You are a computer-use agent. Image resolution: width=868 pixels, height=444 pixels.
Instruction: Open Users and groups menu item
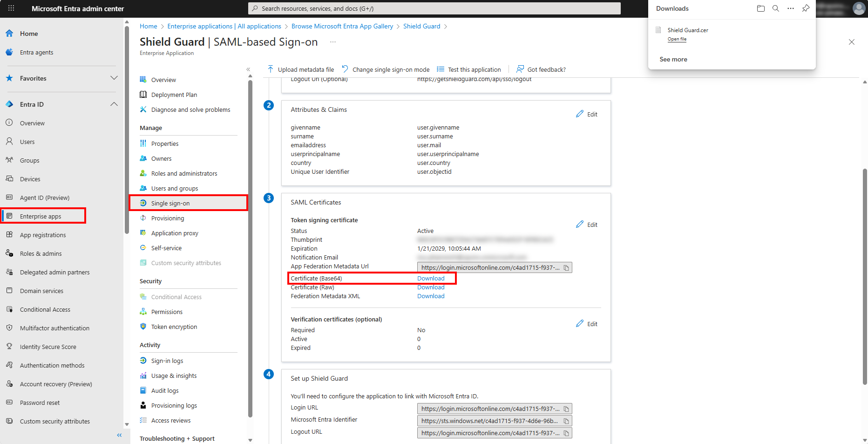pyautogui.click(x=175, y=189)
